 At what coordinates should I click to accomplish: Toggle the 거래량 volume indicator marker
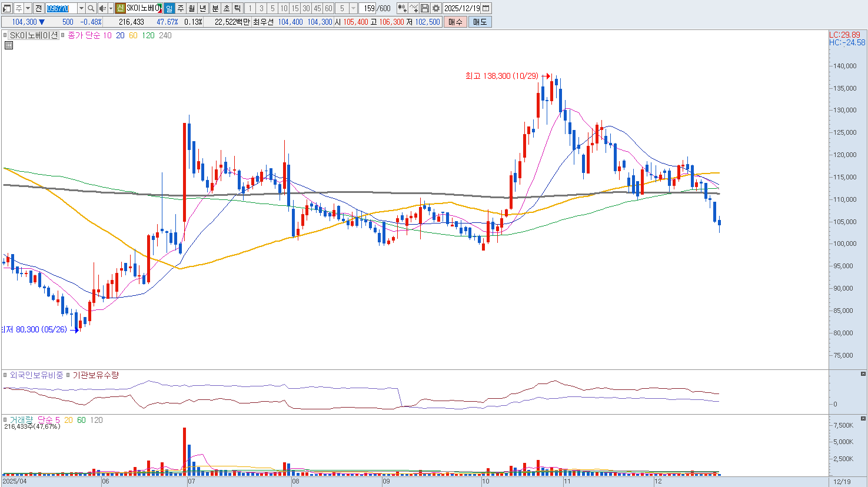5,420
